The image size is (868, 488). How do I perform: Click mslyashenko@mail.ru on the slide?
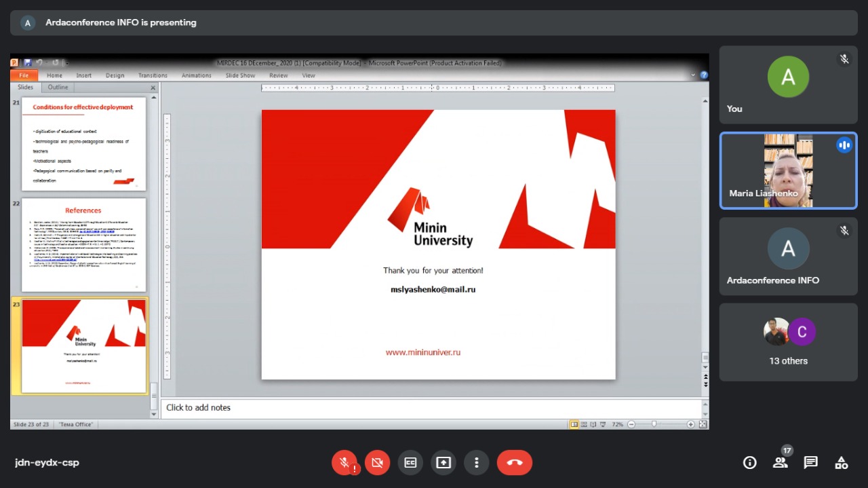click(x=433, y=290)
